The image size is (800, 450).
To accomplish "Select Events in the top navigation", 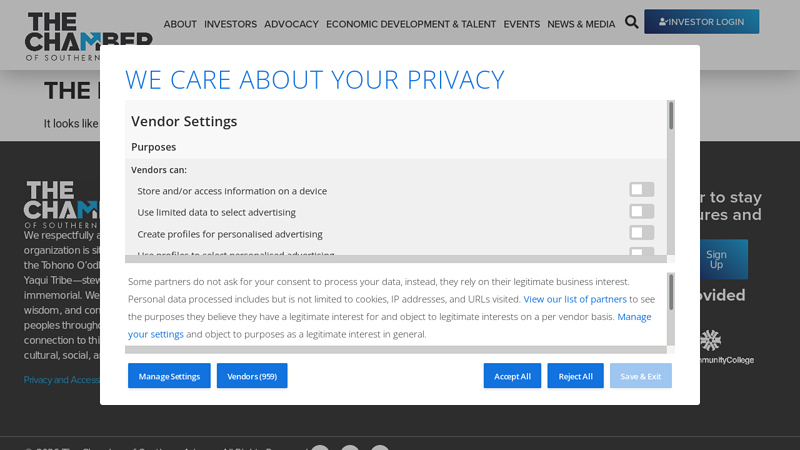I will (521, 24).
